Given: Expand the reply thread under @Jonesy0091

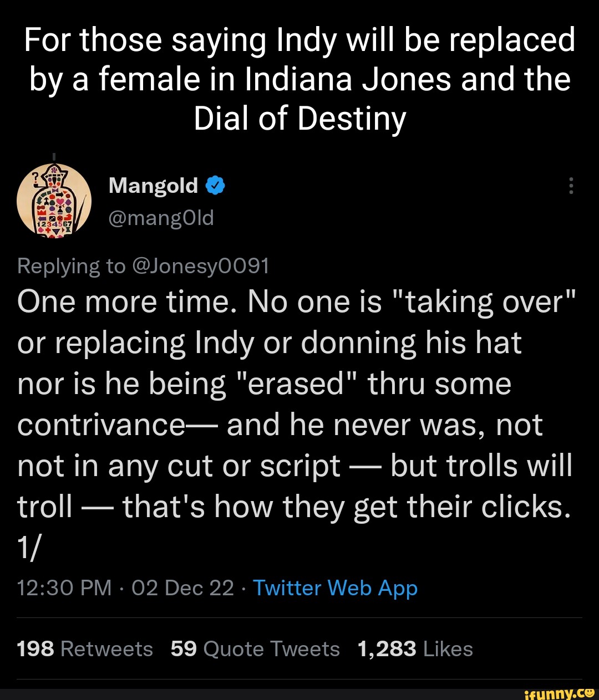Looking at the screenshot, I should [143, 265].
